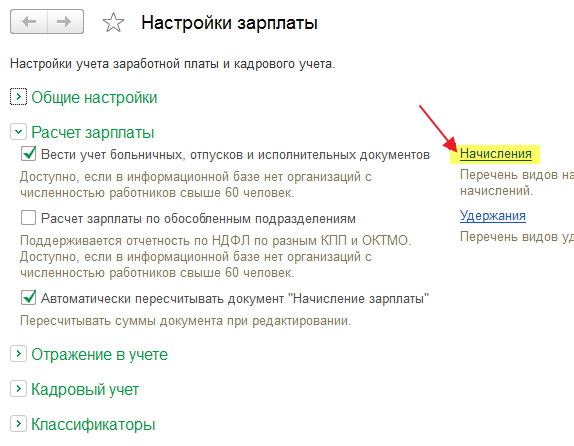Screen dimensions: 574x446
Task: Click the Общие настройки heading
Action: click(x=94, y=97)
